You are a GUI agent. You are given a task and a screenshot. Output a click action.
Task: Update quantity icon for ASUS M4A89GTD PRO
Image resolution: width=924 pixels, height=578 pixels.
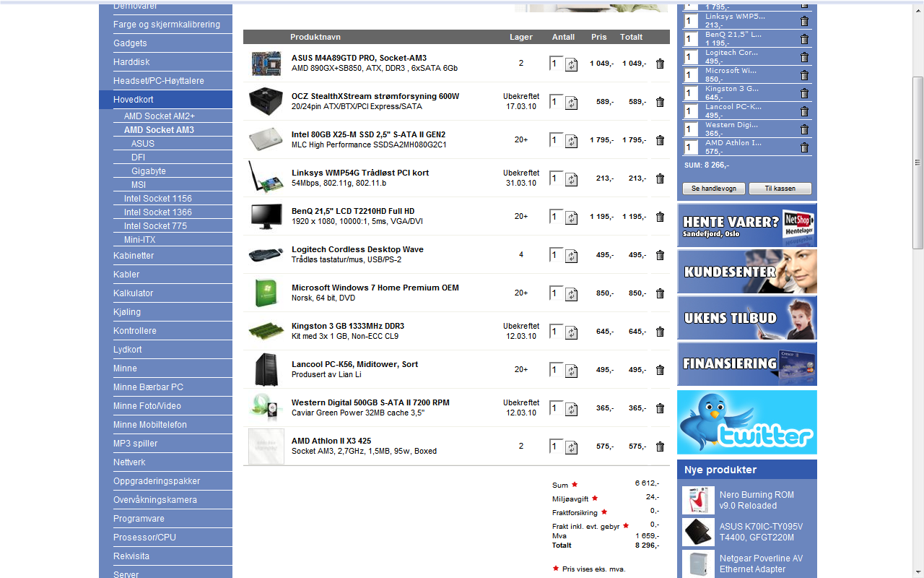tap(571, 64)
